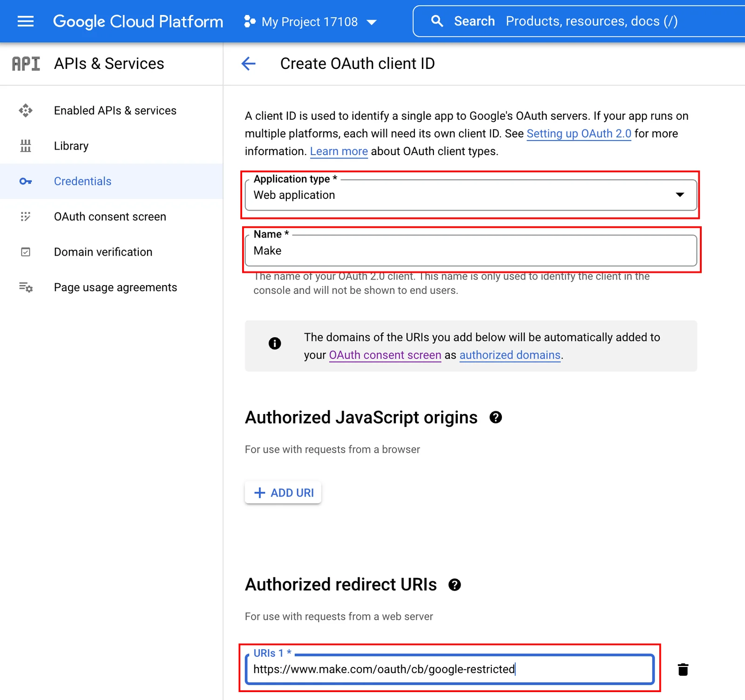Click the Page usage agreements icon

(x=26, y=287)
